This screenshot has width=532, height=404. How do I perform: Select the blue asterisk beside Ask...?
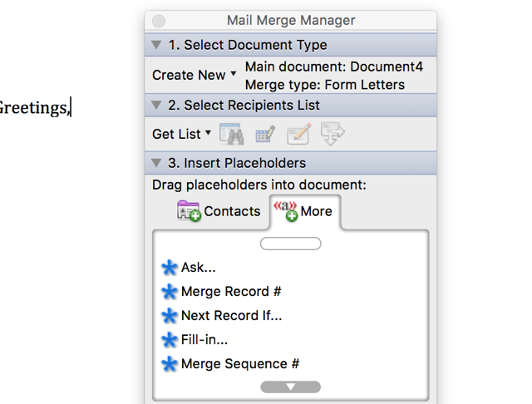pyautogui.click(x=170, y=268)
